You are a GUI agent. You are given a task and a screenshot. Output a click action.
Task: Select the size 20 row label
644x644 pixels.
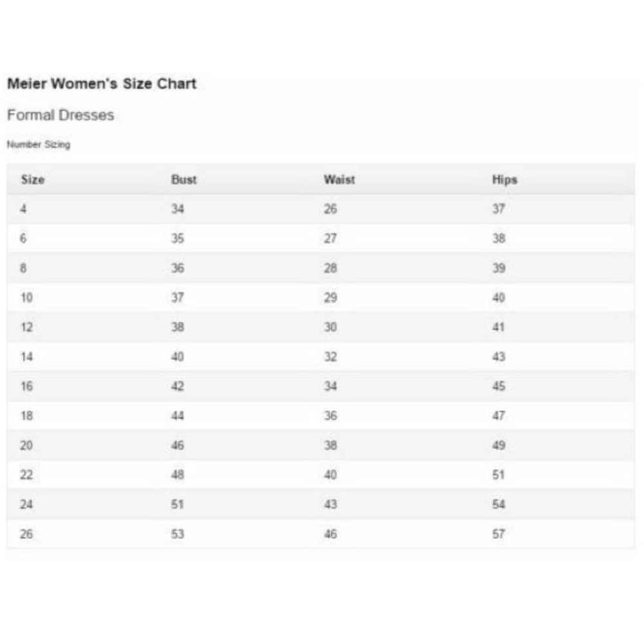pos(26,446)
